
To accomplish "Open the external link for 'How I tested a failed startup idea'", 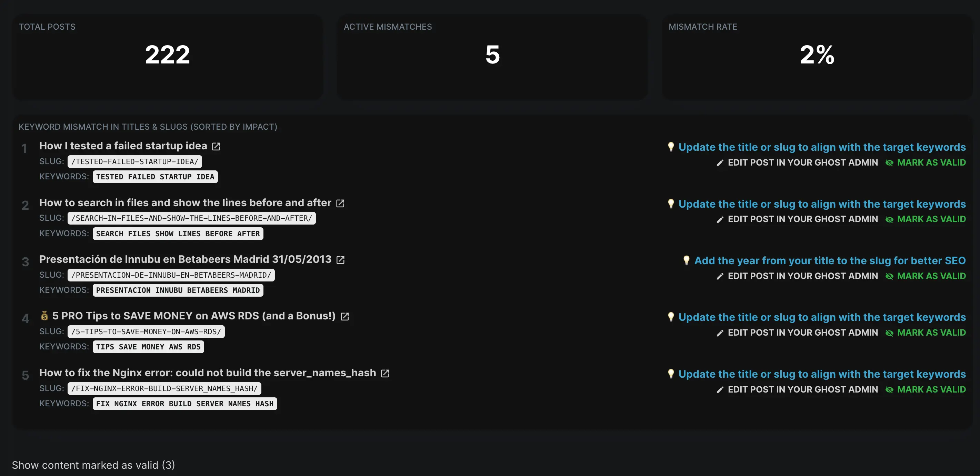I will [x=216, y=146].
